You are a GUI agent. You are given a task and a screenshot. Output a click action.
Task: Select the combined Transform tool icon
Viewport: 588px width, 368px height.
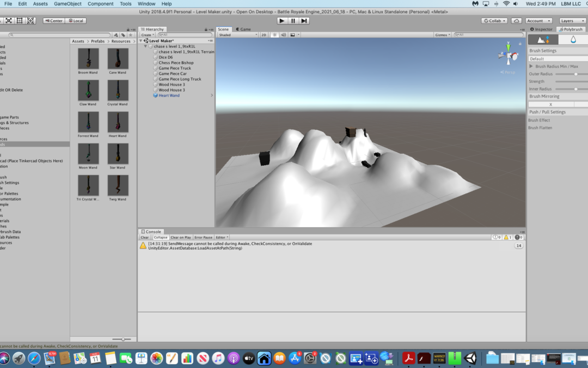pyautogui.click(x=30, y=21)
